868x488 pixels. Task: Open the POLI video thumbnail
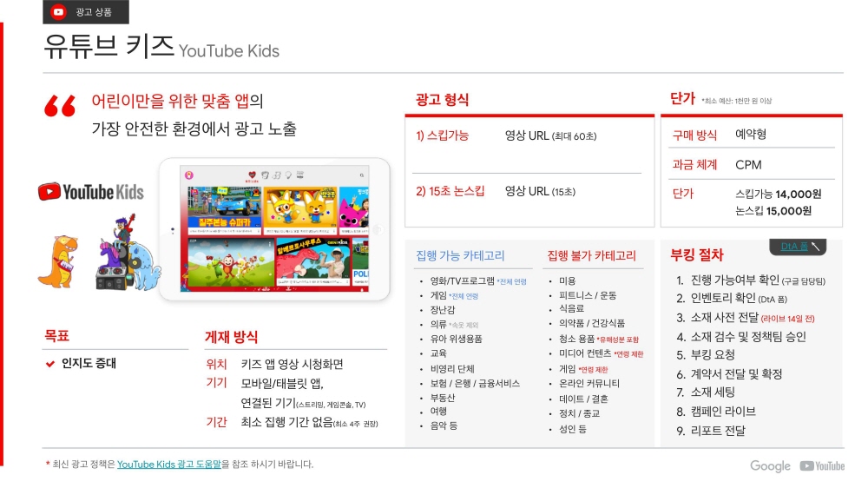[x=360, y=261]
